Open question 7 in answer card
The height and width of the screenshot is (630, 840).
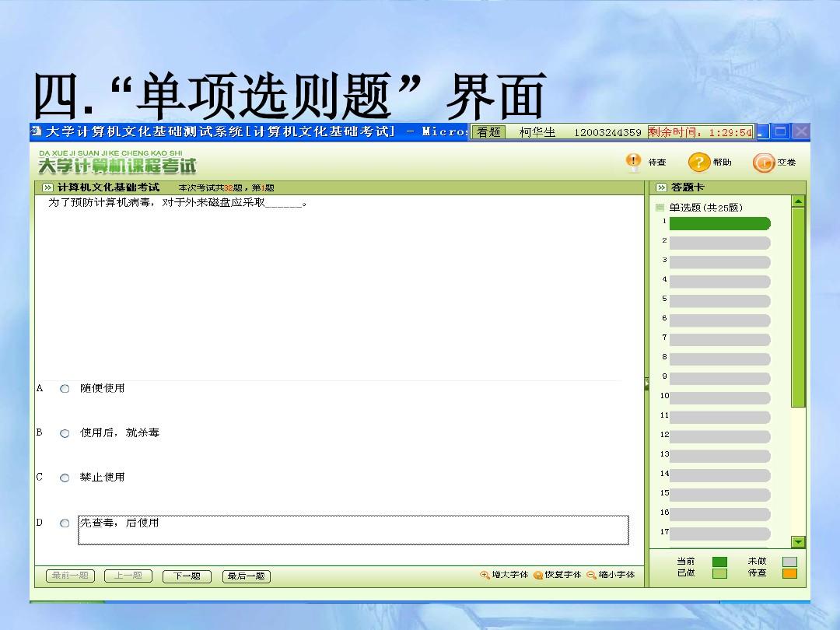720,340
